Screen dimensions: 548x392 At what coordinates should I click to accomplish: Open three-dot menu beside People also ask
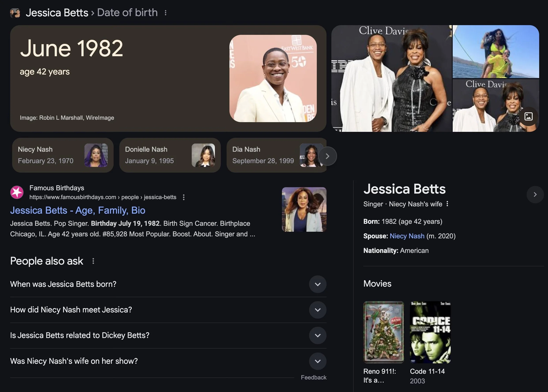point(93,261)
